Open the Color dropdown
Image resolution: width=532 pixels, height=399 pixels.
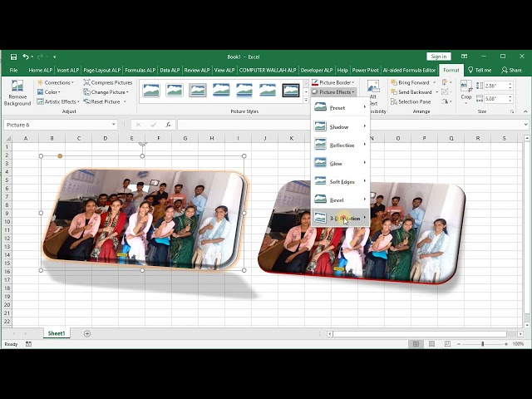pyautogui.click(x=49, y=92)
